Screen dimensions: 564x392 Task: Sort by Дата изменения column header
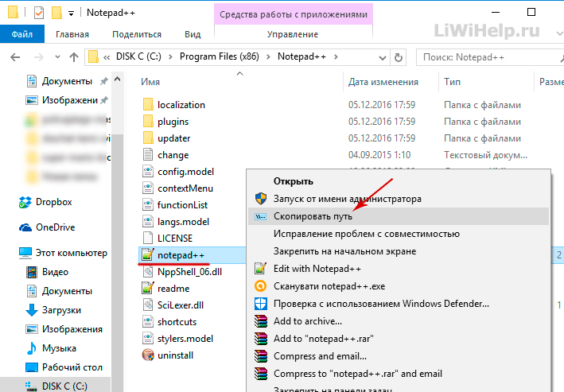click(383, 82)
